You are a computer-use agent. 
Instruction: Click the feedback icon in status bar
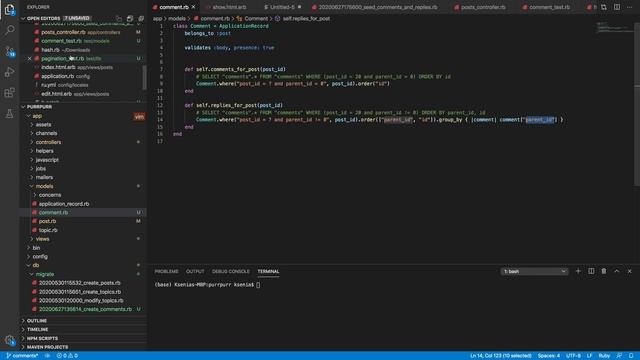pos(619,356)
